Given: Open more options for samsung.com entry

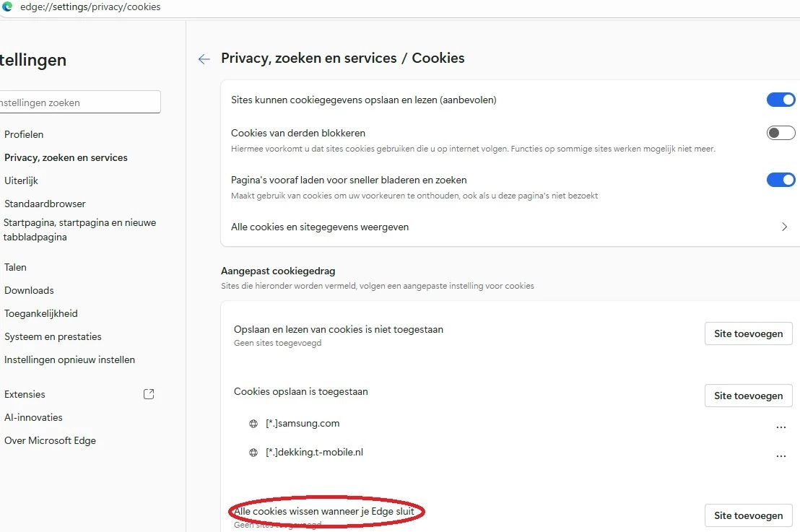Looking at the screenshot, I should coord(781,427).
